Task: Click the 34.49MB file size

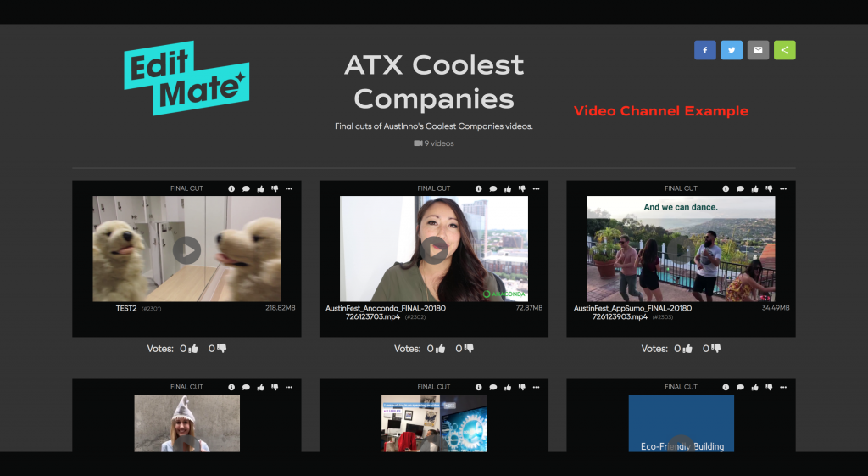Action: click(x=776, y=307)
